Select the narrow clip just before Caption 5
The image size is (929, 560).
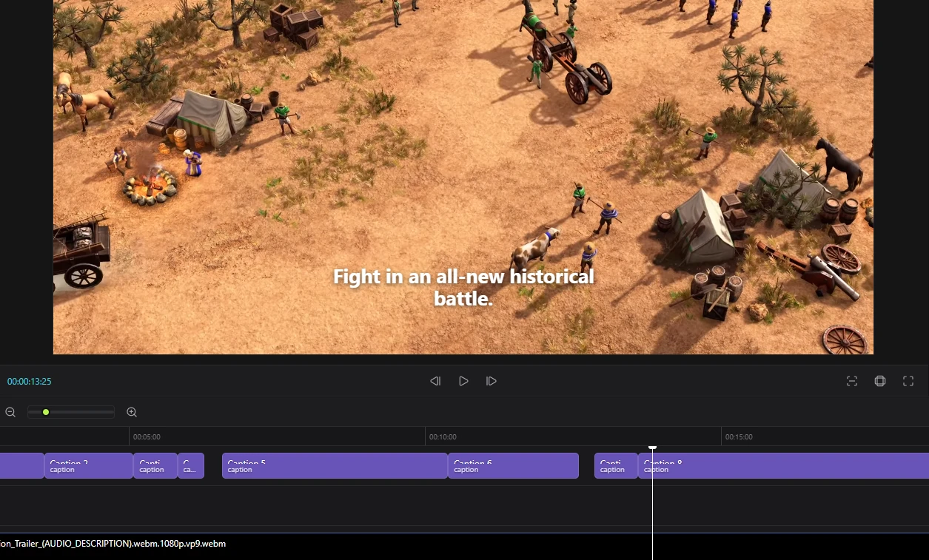(191, 466)
